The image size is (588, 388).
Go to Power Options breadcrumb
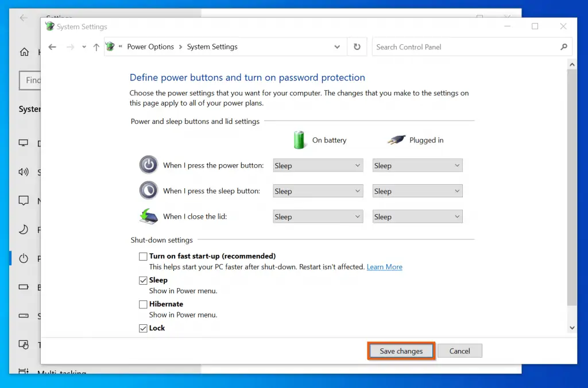coord(150,47)
